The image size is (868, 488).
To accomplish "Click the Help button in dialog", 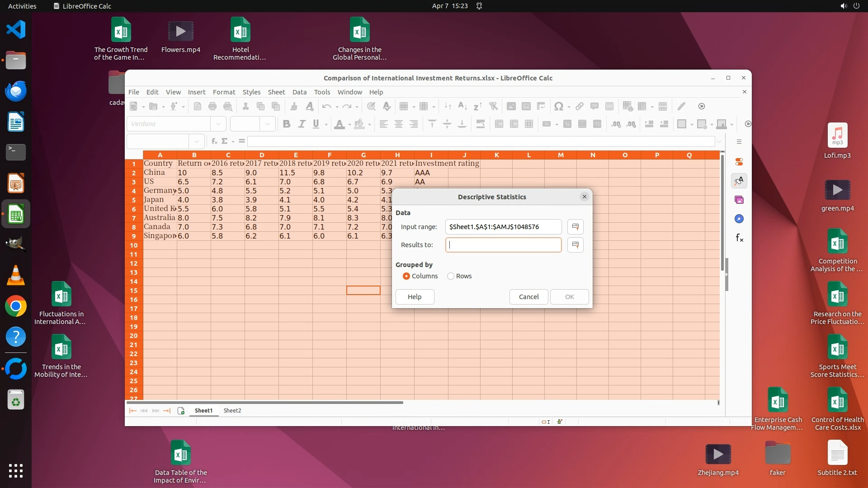I will click(414, 297).
